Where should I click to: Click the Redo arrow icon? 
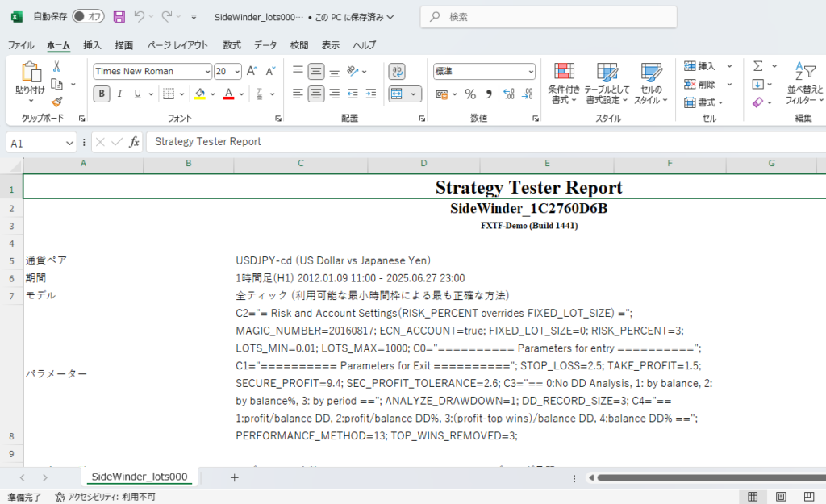coord(166,17)
